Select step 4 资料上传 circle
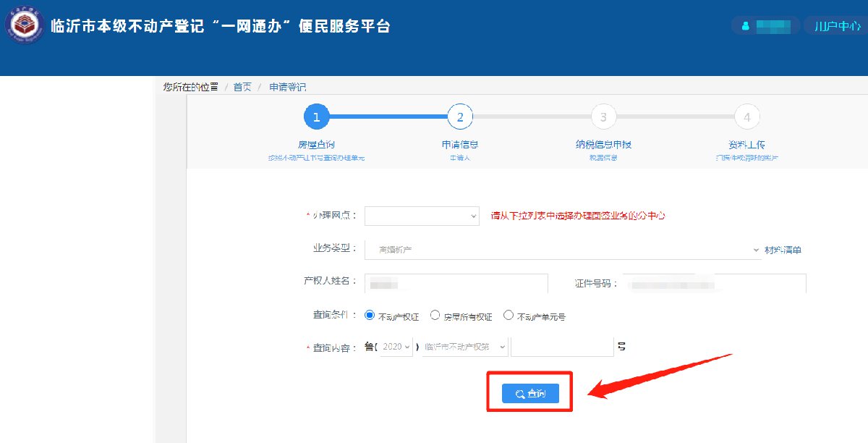This screenshot has height=443, width=868. pyautogui.click(x=746, y=117)
